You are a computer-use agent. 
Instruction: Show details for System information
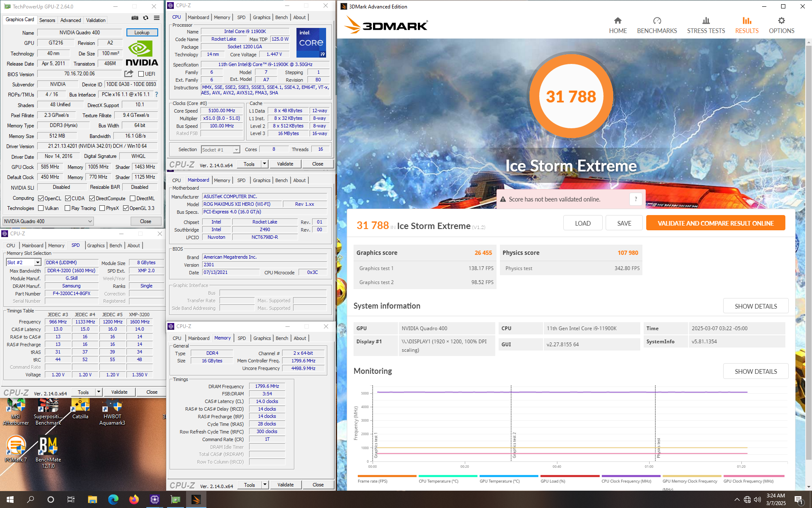click(x=756, y=306)
